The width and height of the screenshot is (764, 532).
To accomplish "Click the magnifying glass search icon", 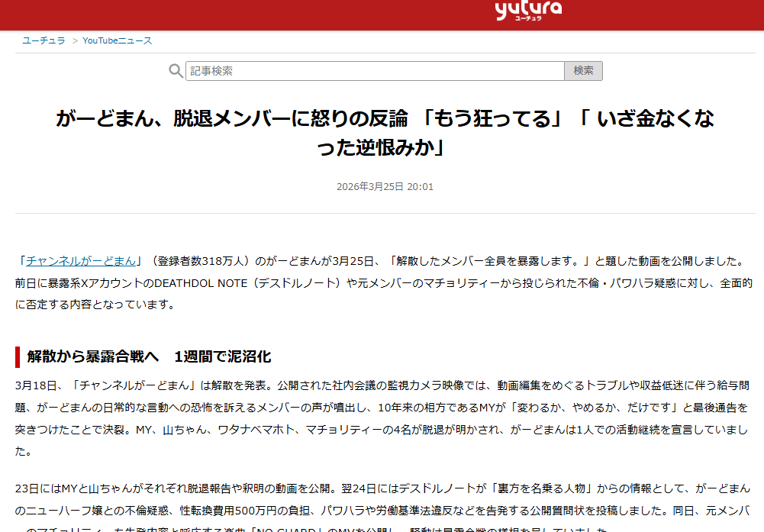I will pos(176,71).
